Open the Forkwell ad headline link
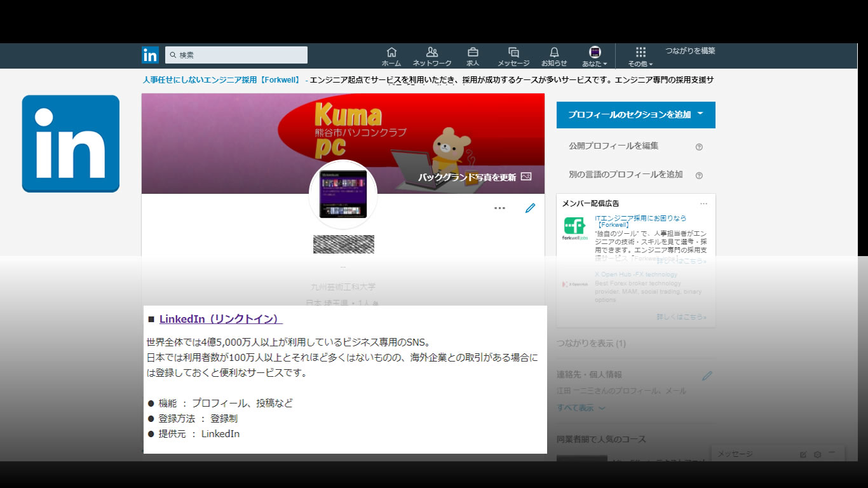Image resolution: width=868 pixels, height=488 pixels. click(x=222, y=80)
